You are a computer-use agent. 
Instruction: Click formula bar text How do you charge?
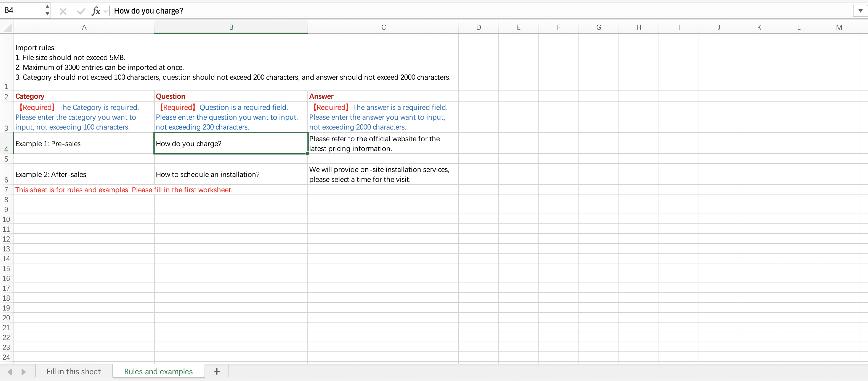[x=148, y=11]
